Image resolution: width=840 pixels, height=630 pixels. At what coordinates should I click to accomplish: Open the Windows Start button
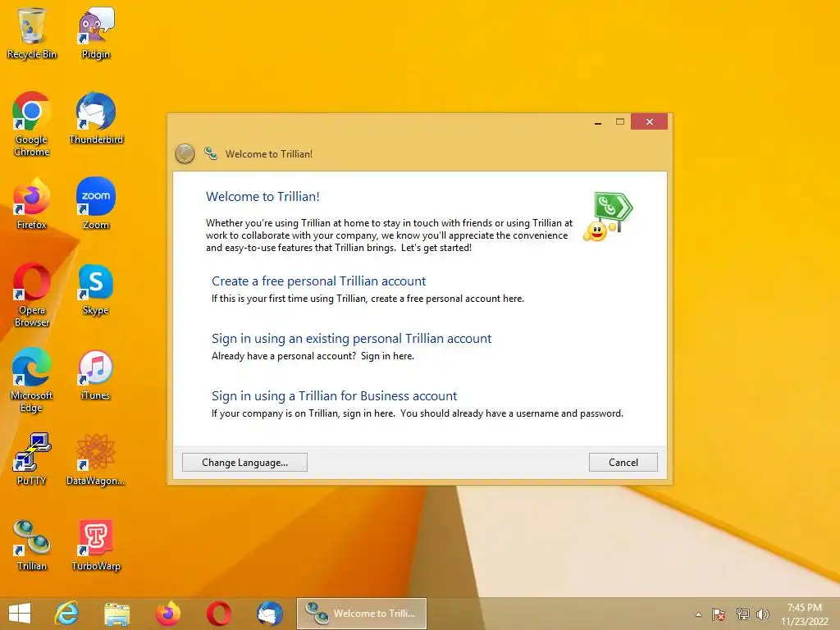pos(20,614)
